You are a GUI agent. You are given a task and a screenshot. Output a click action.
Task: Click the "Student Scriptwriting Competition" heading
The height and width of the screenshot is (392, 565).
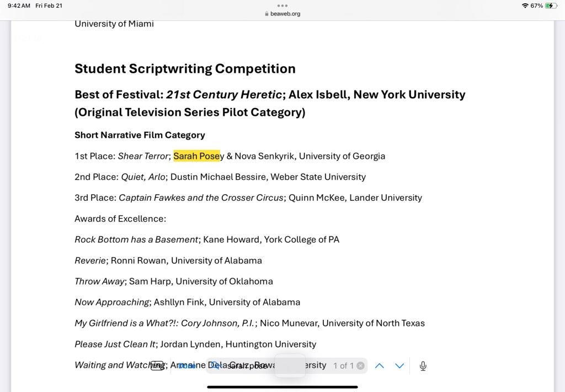pos(185,69)
